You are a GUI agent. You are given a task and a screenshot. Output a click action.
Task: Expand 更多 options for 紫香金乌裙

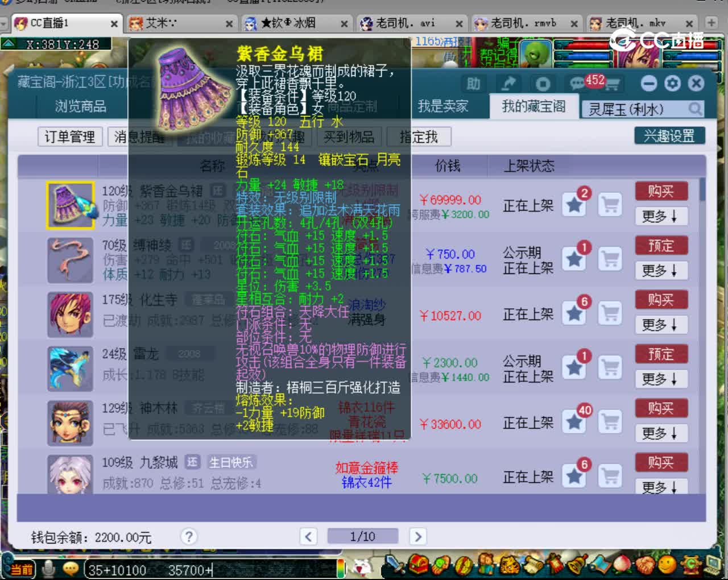(661, 216)
